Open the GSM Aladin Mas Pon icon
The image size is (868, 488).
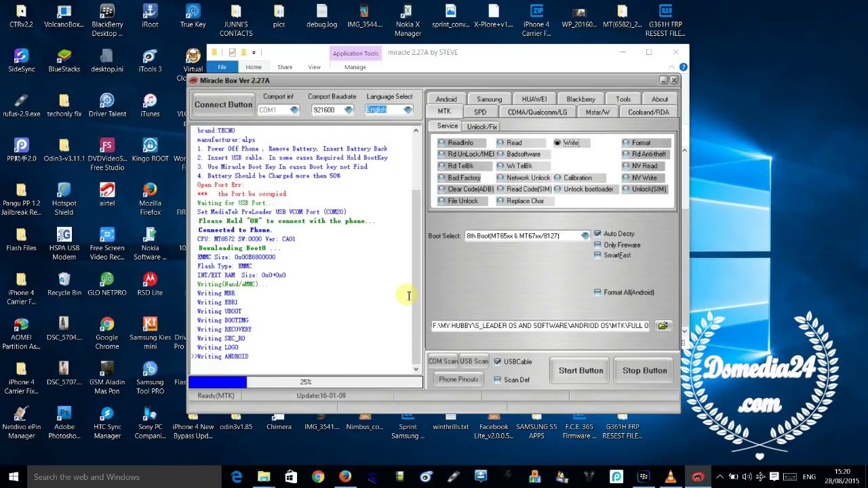click(107, 378)
